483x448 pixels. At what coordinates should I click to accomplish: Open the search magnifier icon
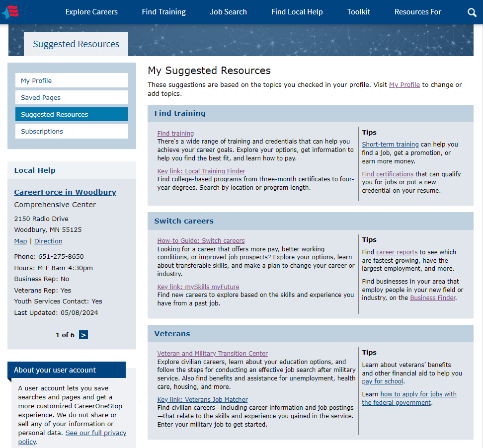click(x=472, y=12)
